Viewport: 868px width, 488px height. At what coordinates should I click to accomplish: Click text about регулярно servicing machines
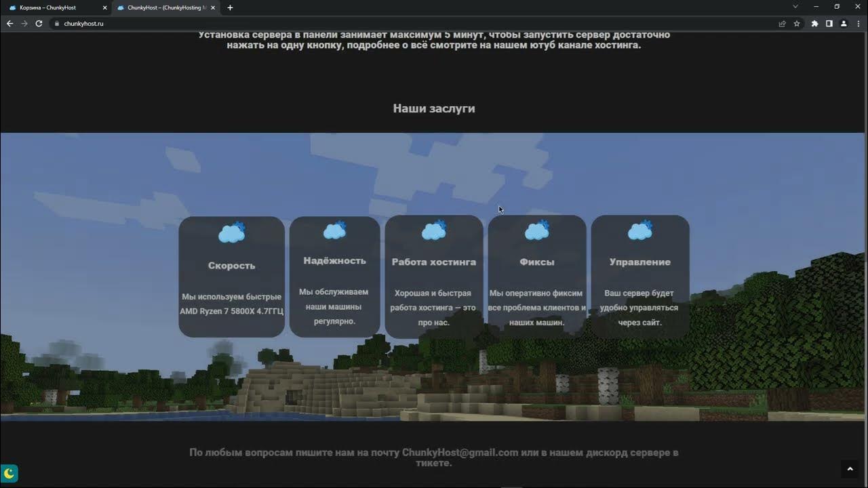coord(334,307)
